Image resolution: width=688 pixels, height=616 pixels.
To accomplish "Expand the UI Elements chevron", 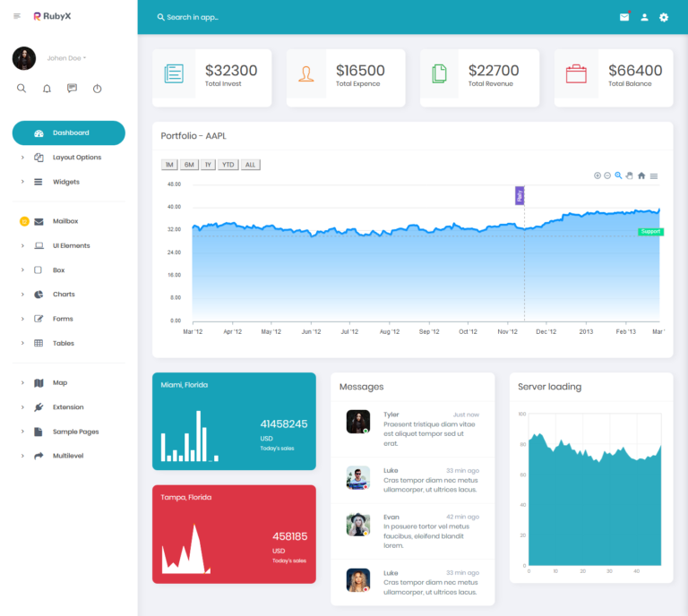I will click(22, 245).
